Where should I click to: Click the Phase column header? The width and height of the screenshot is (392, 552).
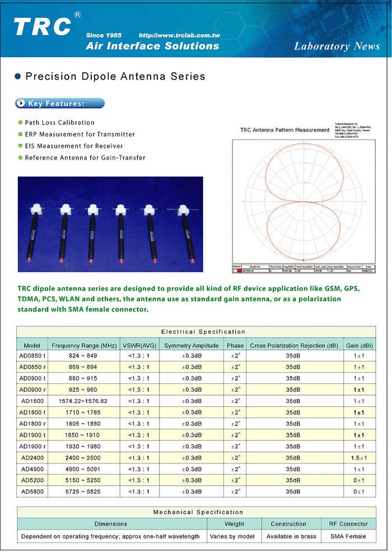click(235, 345)
